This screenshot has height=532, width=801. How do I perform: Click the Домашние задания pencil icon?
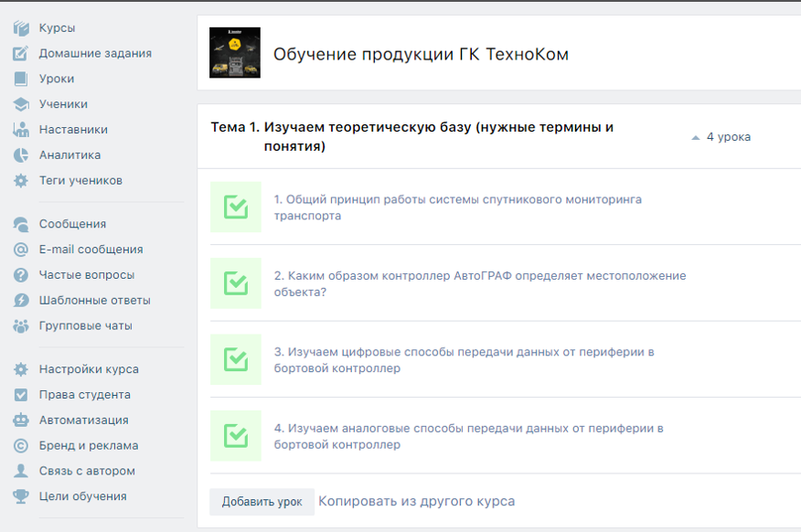click(x=21, y=53)
